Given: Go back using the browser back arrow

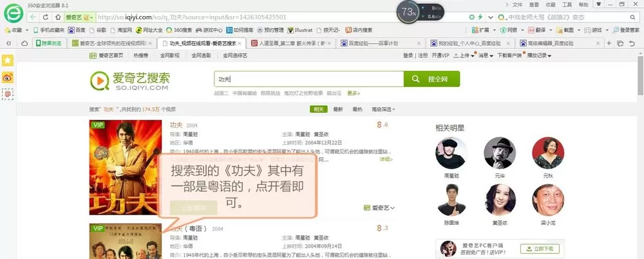Looking at the screenshot, I should (x=33, y=17).
